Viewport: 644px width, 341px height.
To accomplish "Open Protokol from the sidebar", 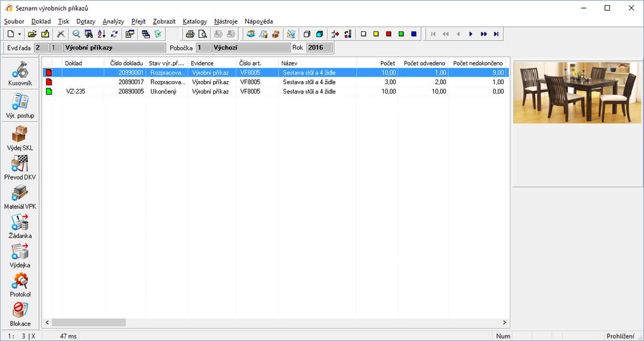I will point(19,284).
